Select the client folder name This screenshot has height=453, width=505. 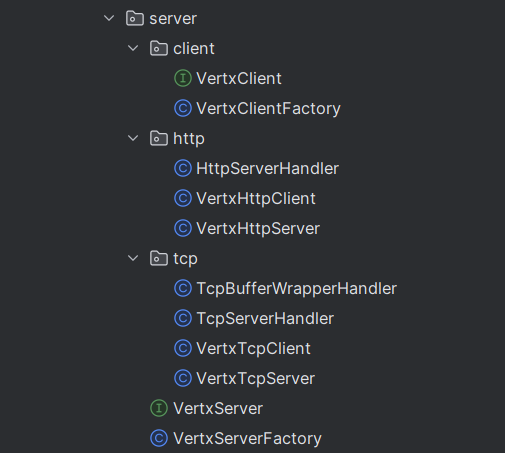click(x=194, y=49)
